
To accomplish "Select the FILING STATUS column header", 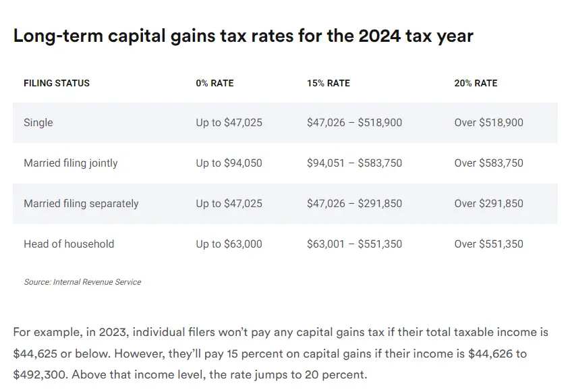I will tap(57, 83).
